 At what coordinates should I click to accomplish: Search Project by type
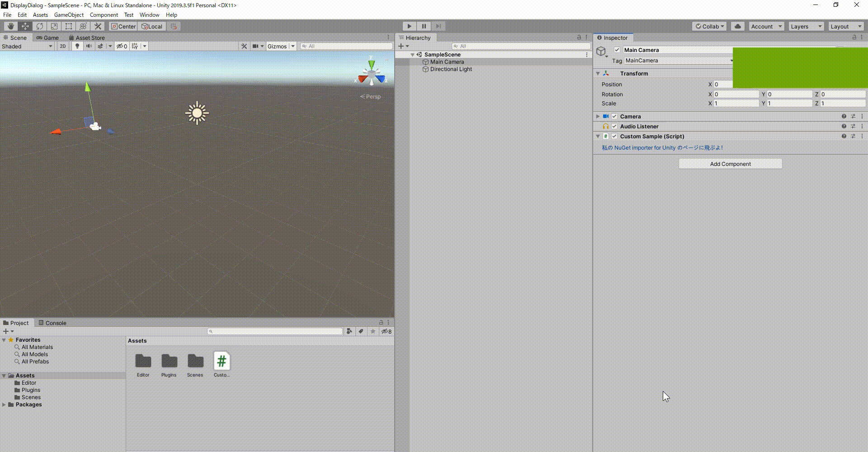pyautogui.click(x=349, y=331)
